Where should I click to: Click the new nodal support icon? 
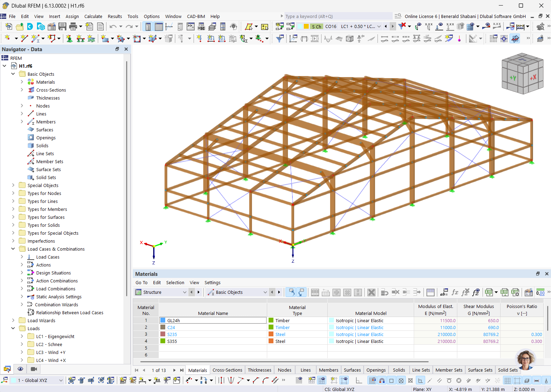(69, 38)
